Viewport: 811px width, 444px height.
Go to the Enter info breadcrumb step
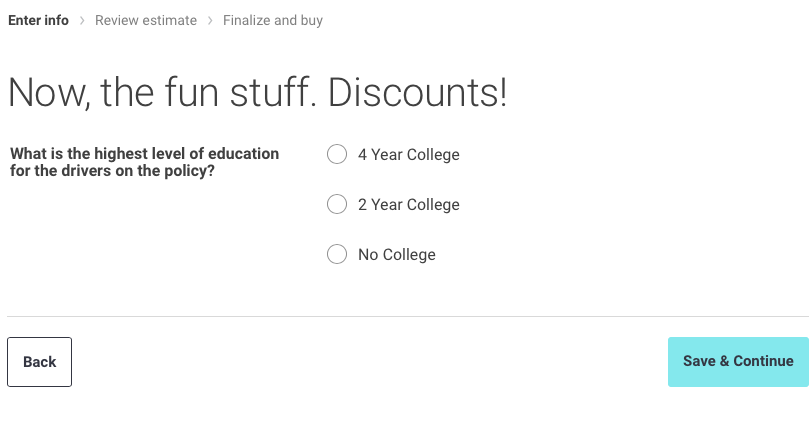[38, 20]
